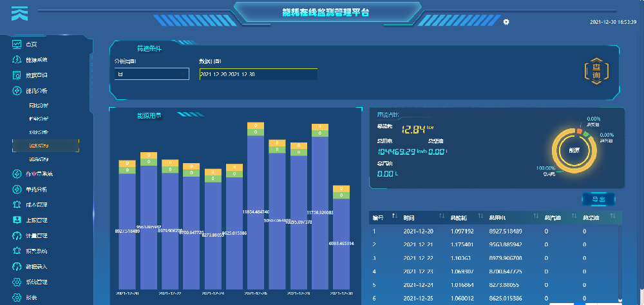Click the 上报管理 person card icon

tap(17, 220)
